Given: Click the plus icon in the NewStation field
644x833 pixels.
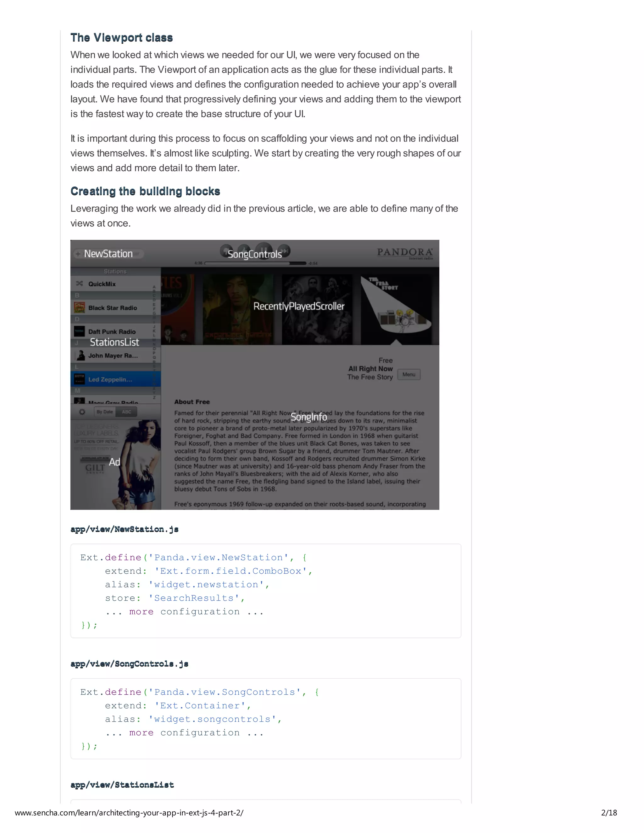Looking at the screenshot, I should pyautogui.click(x=78, y=254).
